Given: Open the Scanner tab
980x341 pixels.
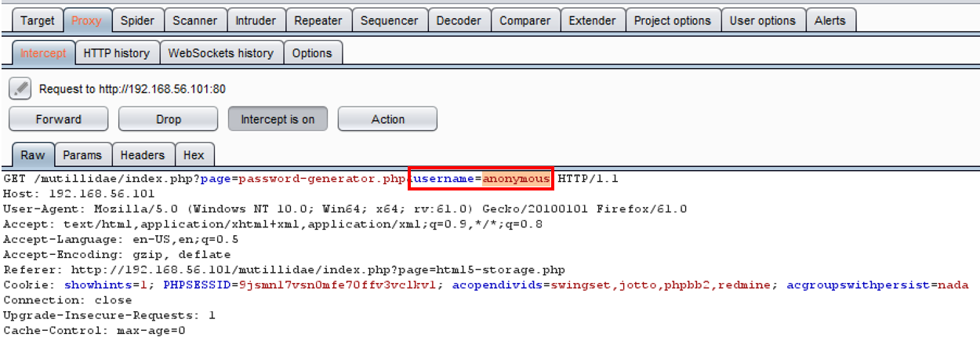Looking at the screenshot, I should coord(195,20).
